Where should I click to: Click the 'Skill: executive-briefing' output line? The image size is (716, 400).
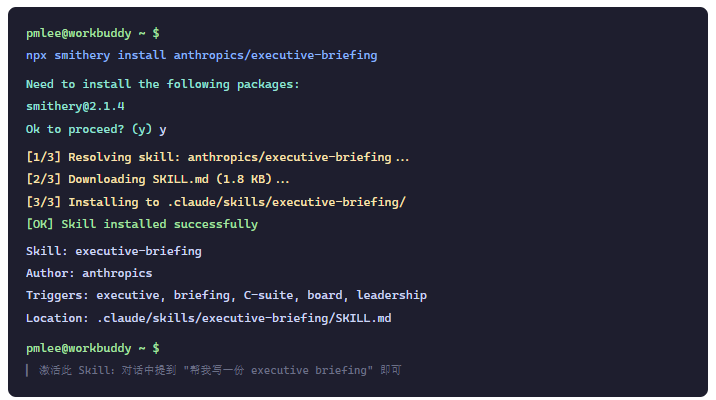click(114, 251)
